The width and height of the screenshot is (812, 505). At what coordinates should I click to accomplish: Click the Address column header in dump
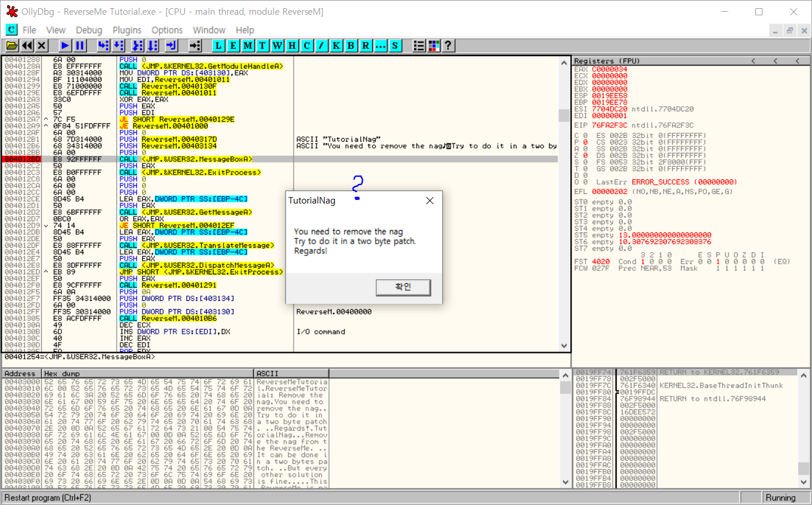pyautogui.click(x=22, y=373)
